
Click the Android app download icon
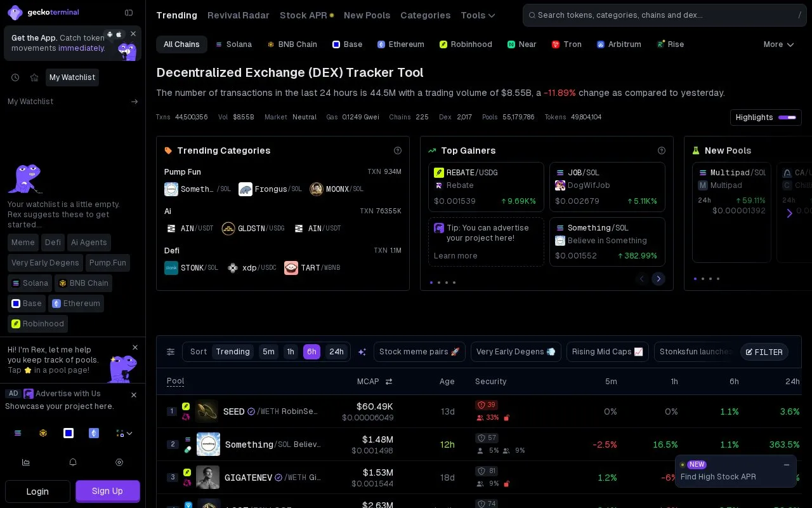coord(110,34)
